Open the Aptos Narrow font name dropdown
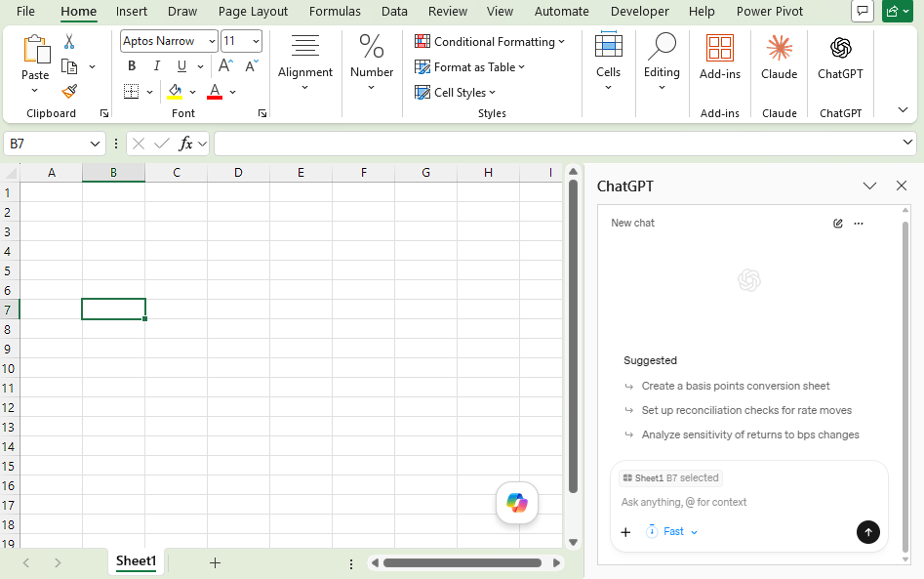Viewport: 924px width, 579px height. click(x=212, y=41)
